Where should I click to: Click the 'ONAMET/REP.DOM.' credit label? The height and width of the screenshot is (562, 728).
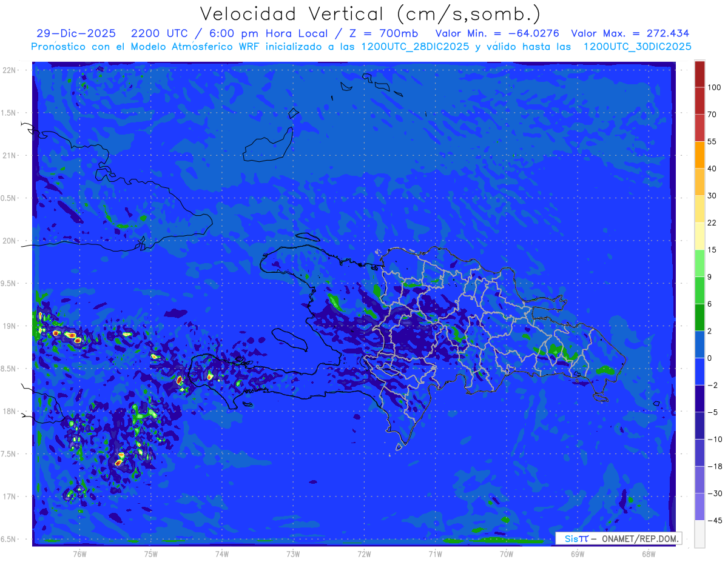pyautogui.click(x=640, y=538)
